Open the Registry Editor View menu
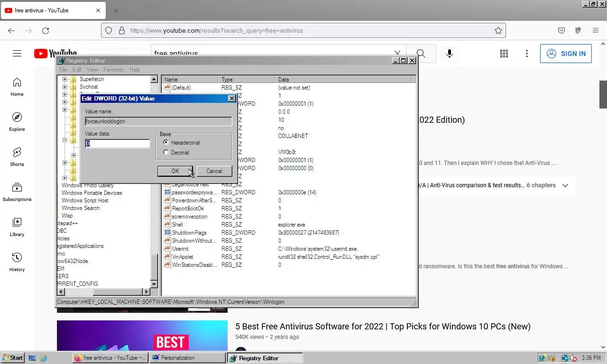This screenshot has width=607, height=364. click(92, 70)
